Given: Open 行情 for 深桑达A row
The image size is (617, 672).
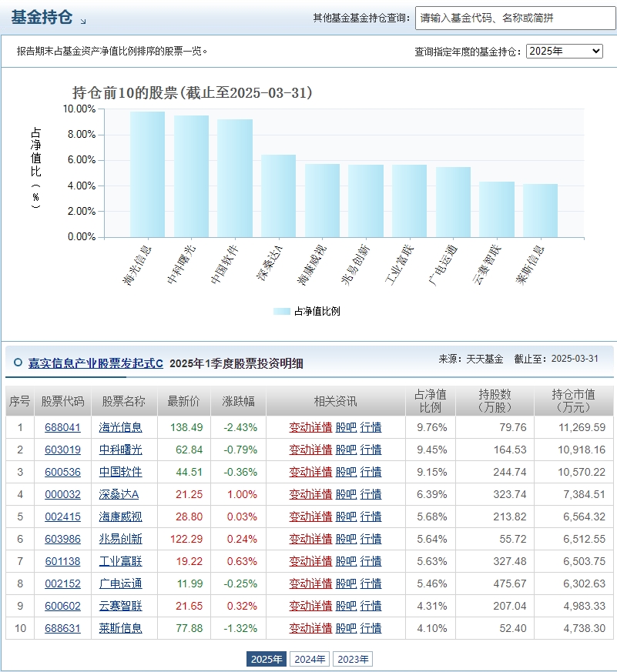Looking at the screenshot, I should pos(371,494).
